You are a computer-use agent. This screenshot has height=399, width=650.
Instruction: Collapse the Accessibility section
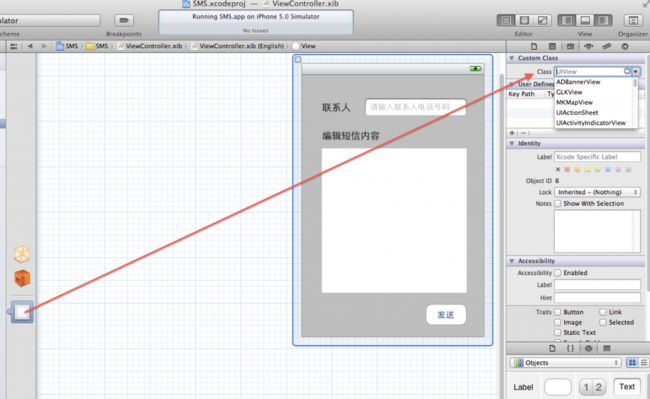tap(512, 261)
